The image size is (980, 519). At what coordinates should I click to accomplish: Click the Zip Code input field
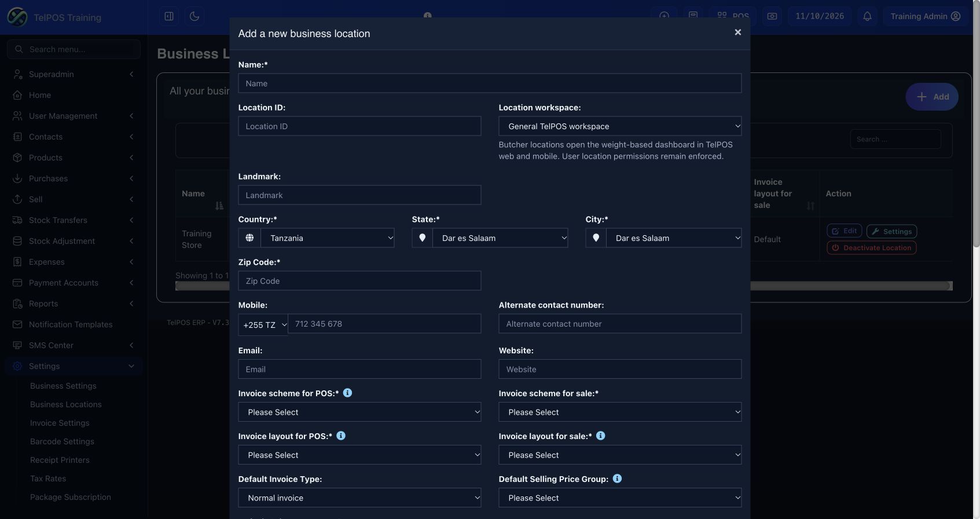[x=359, y=281]
